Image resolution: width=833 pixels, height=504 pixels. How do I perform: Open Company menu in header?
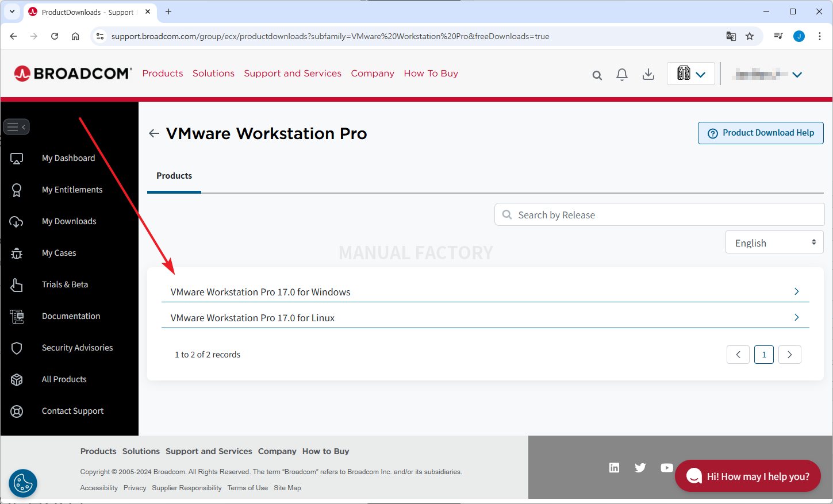pos(373,74)
